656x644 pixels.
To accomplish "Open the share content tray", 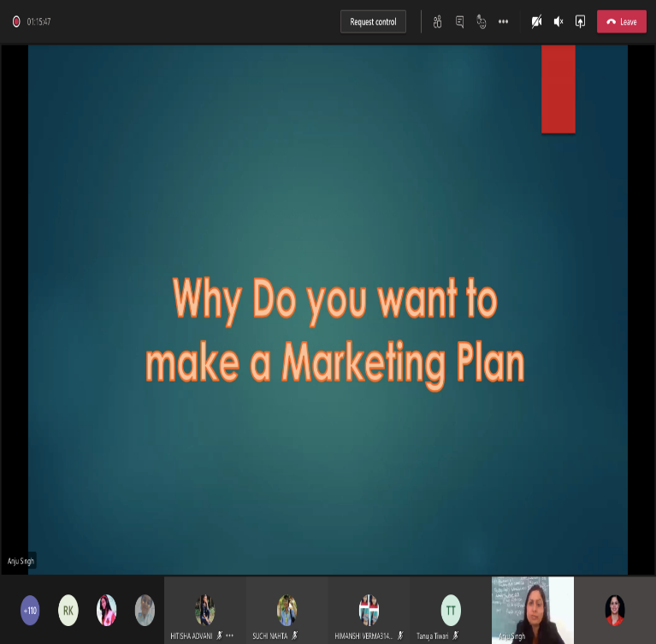I will coord(580,21).
